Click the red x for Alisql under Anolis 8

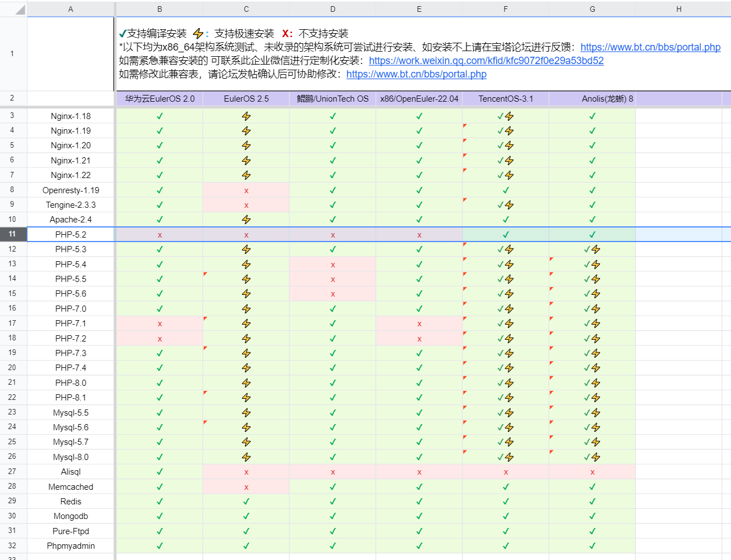[592, 472]
